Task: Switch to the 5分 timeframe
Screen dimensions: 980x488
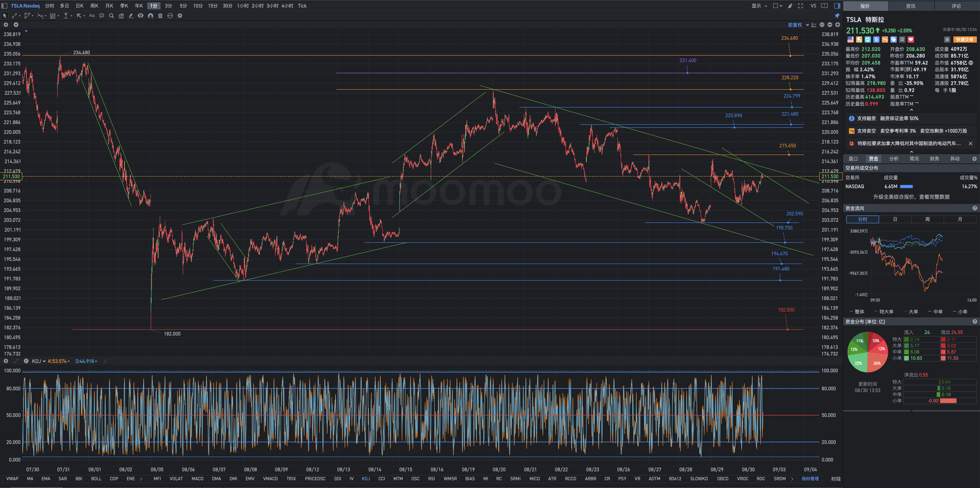Action: [183, 6]
